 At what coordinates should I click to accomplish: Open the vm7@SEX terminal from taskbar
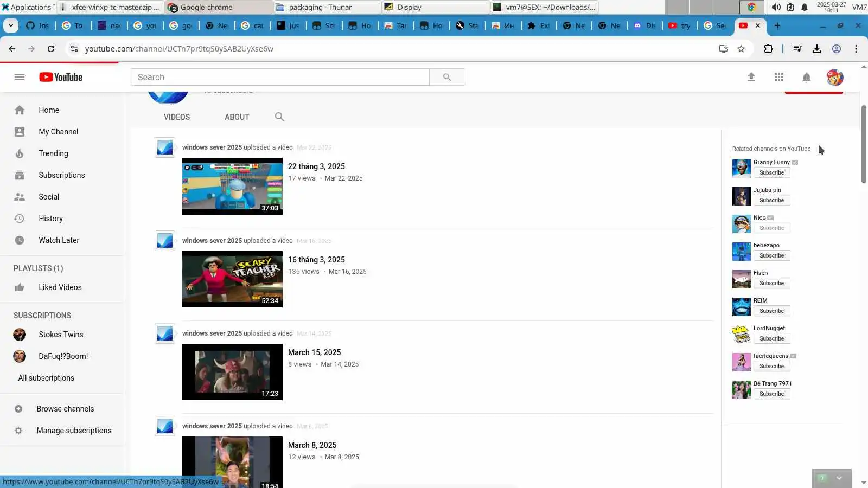click(x=545, y=7)
